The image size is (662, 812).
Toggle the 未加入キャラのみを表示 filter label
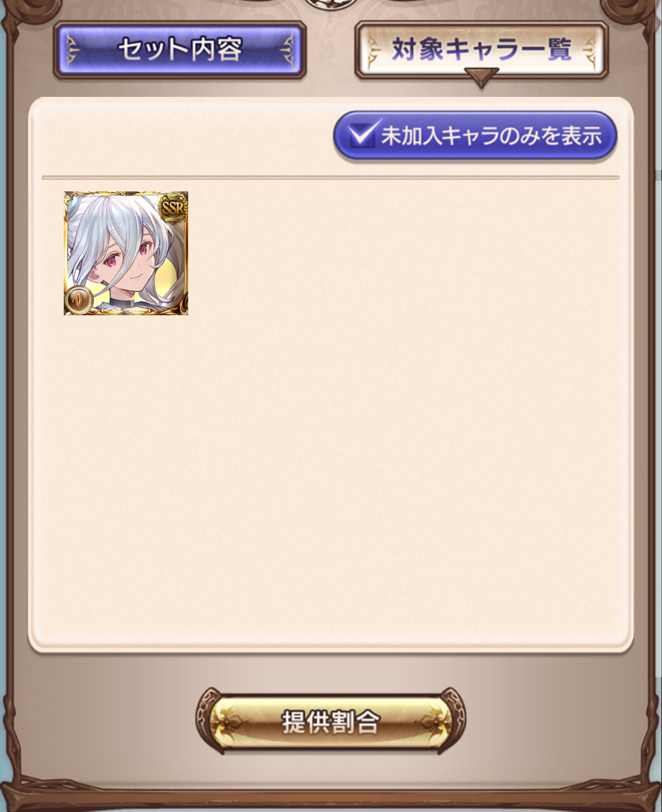(x=492, y=136)
